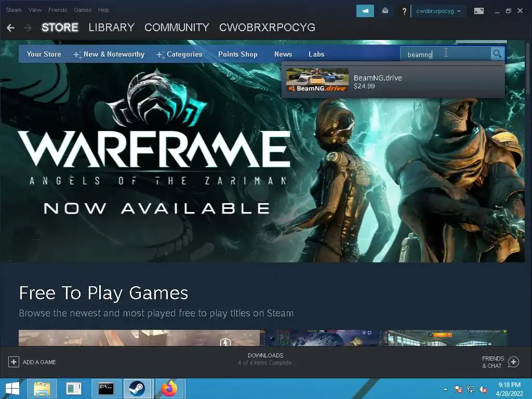This screenshot has height=399, width=532.
Task: Show hidden tray icons arrow
Action: [x=445, y=389]
